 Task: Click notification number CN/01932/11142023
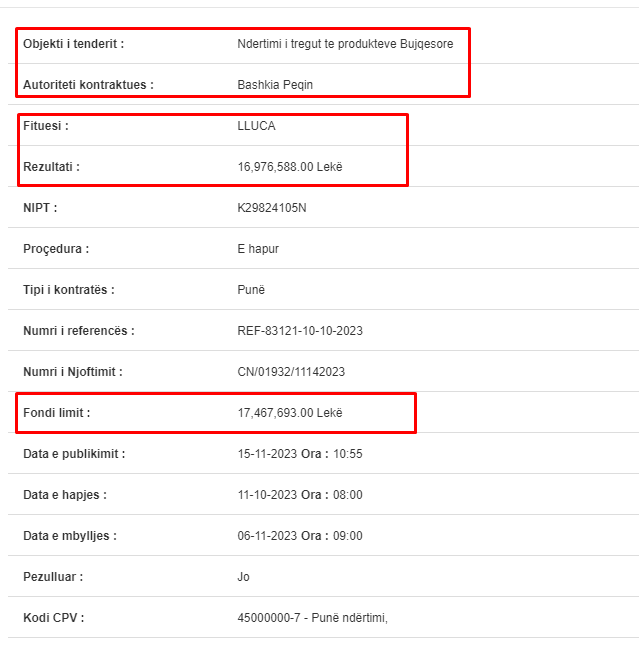coord(291,372)
